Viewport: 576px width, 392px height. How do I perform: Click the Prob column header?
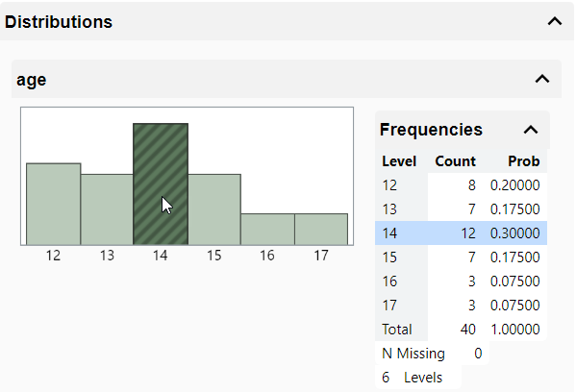(524, 161)
